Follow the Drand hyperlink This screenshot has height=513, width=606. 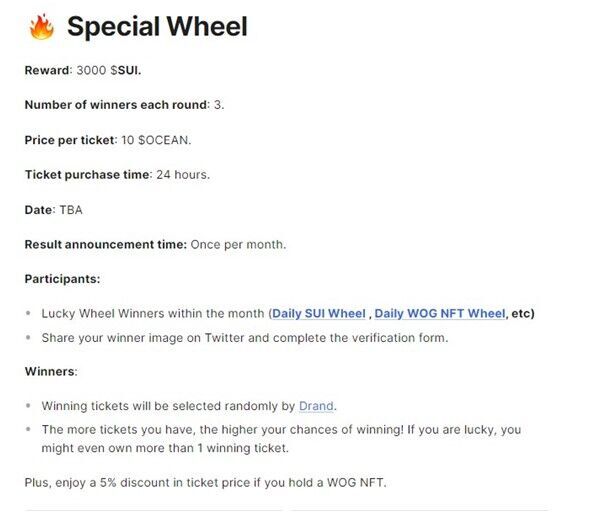(316, 406)
